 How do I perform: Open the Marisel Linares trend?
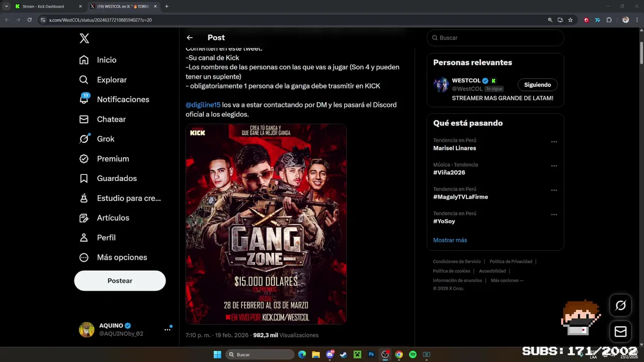454,148
